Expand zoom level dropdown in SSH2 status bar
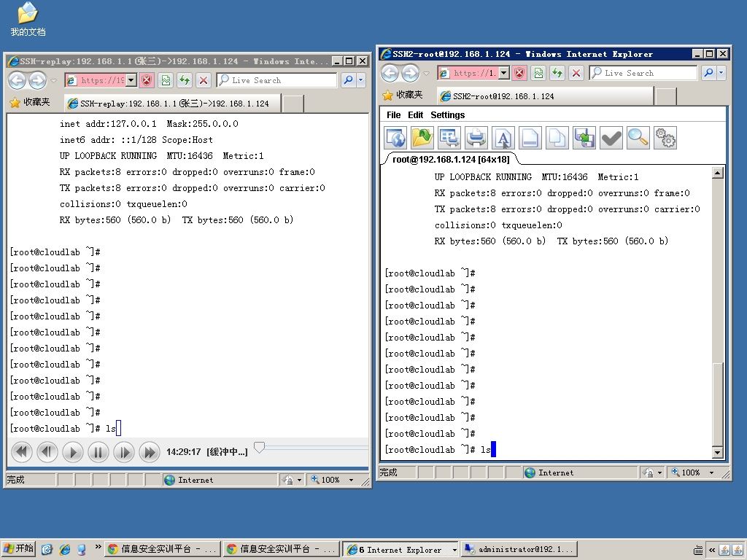747x560 pixels. [711, 472]
